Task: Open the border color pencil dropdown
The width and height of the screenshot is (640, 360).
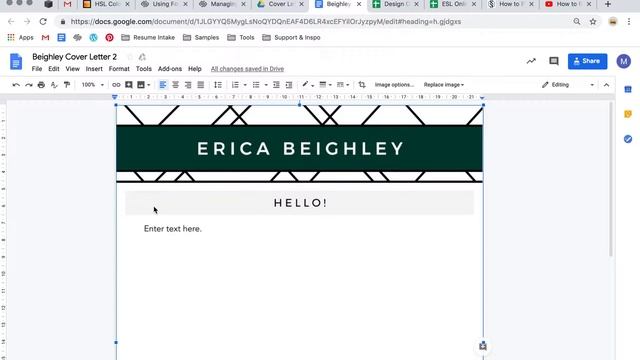Action: [308, 85]
